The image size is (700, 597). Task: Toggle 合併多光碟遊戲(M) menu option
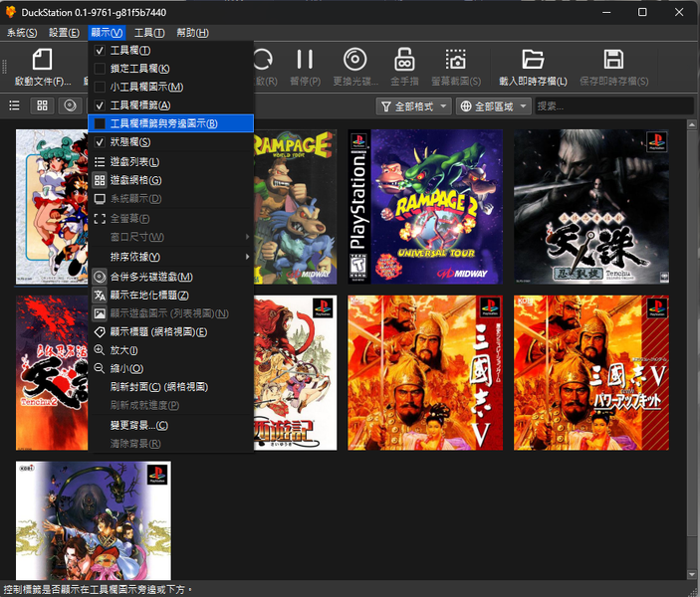171,277
